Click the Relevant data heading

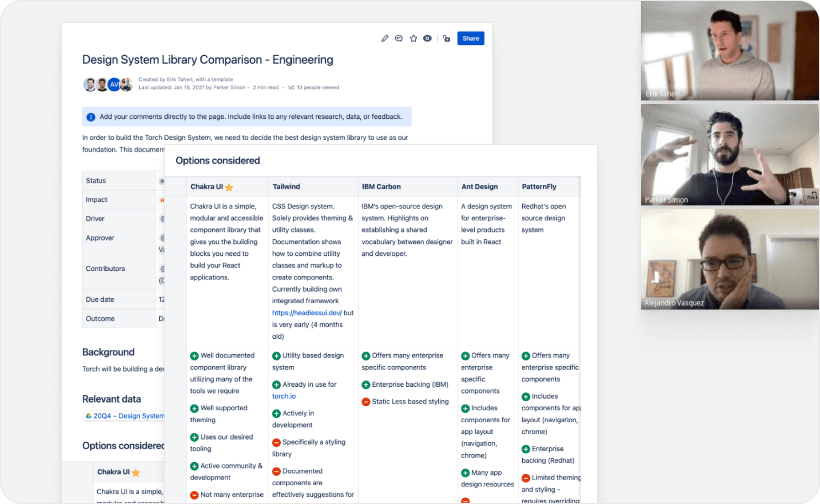pos(111,399)
